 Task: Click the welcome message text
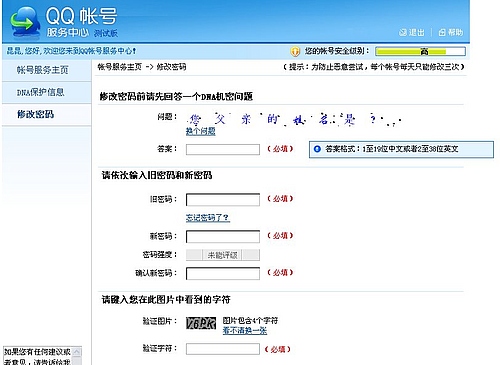(x=71, y=51)
